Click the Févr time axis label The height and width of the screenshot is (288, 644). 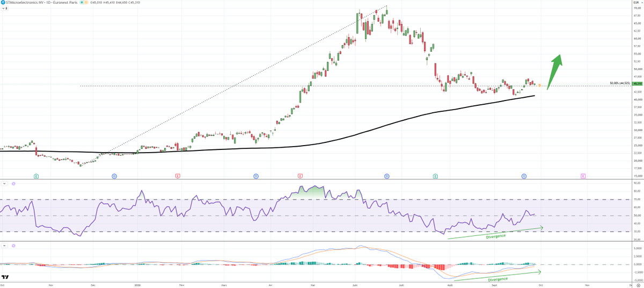181,285
